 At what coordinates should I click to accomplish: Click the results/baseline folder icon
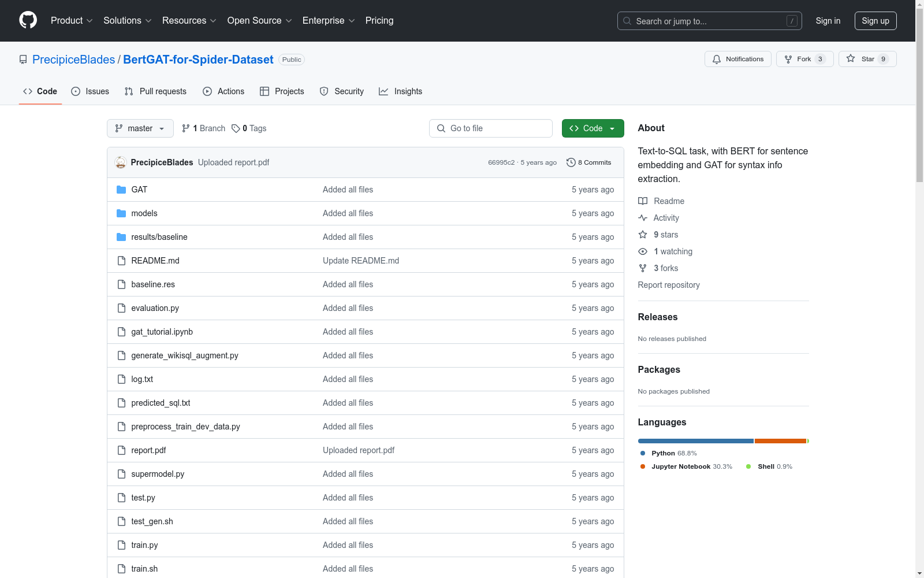pyautogui.click(x=121, y=237)
